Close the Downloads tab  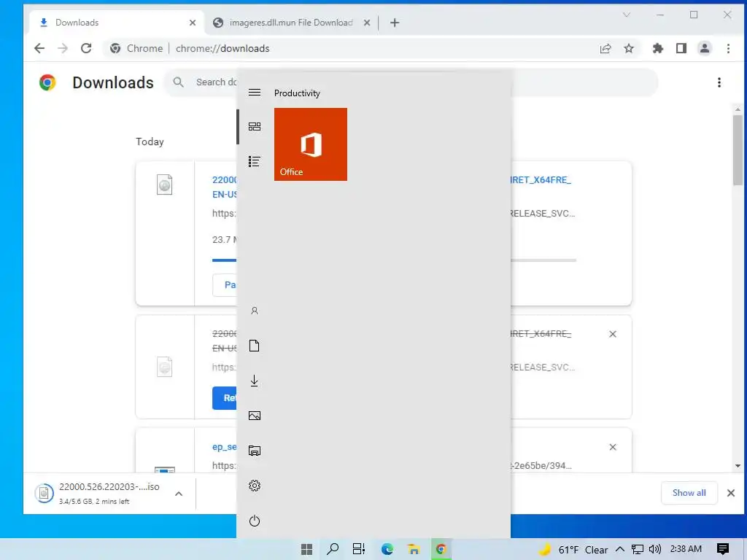193,23
